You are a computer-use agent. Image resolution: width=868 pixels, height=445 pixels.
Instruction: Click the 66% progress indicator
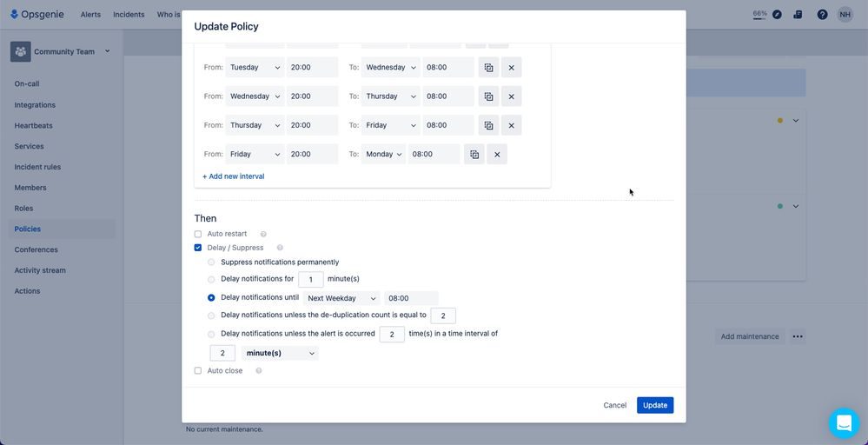click(759, 15)
